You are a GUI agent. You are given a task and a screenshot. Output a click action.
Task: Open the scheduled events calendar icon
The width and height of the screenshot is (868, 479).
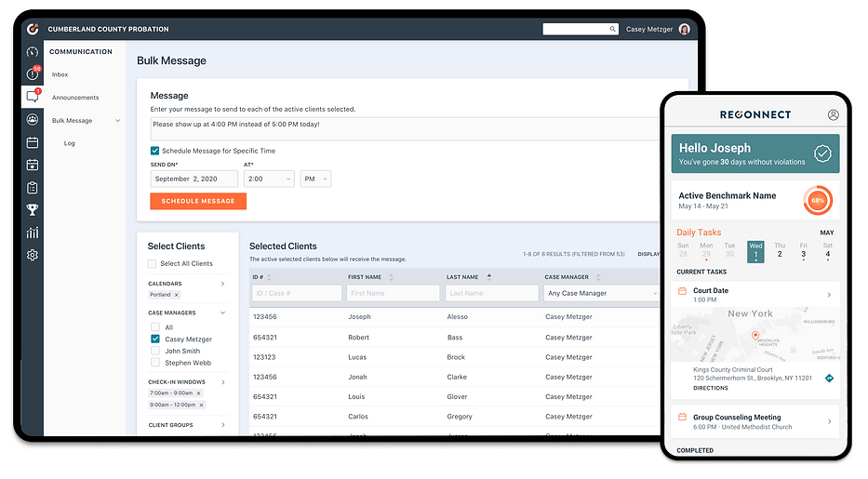pyautogui.click(x=33, y=165)
